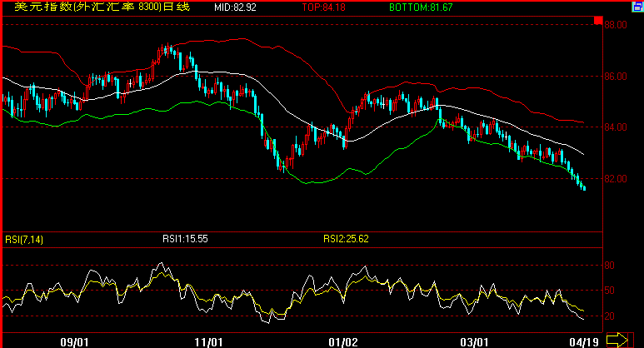
Task: Click the 84.00 price axis label
Action: point(616,127)
